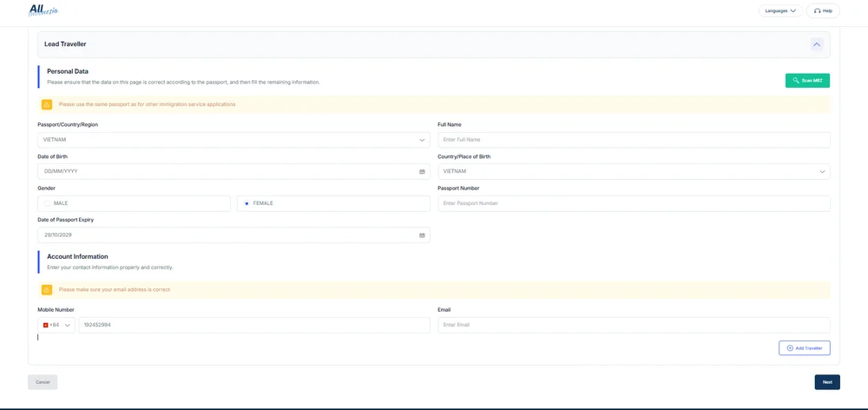Click the All Indonesia logo
868x410 pixels.
[43, 10]
